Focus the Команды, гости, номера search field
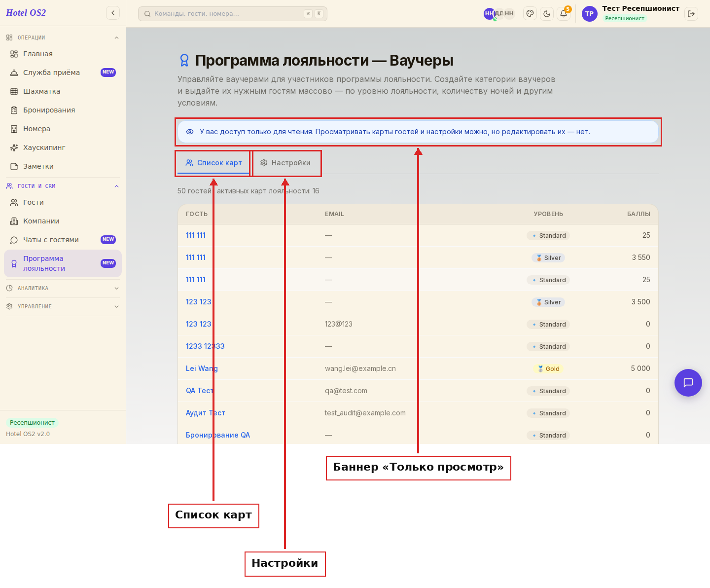 (x=233, y=14)
